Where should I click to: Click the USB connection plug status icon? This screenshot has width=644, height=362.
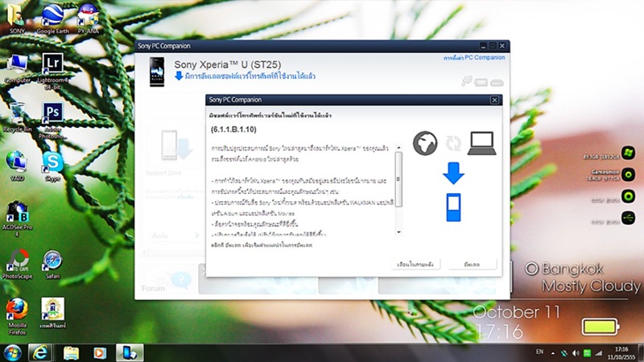coord(467,81)
